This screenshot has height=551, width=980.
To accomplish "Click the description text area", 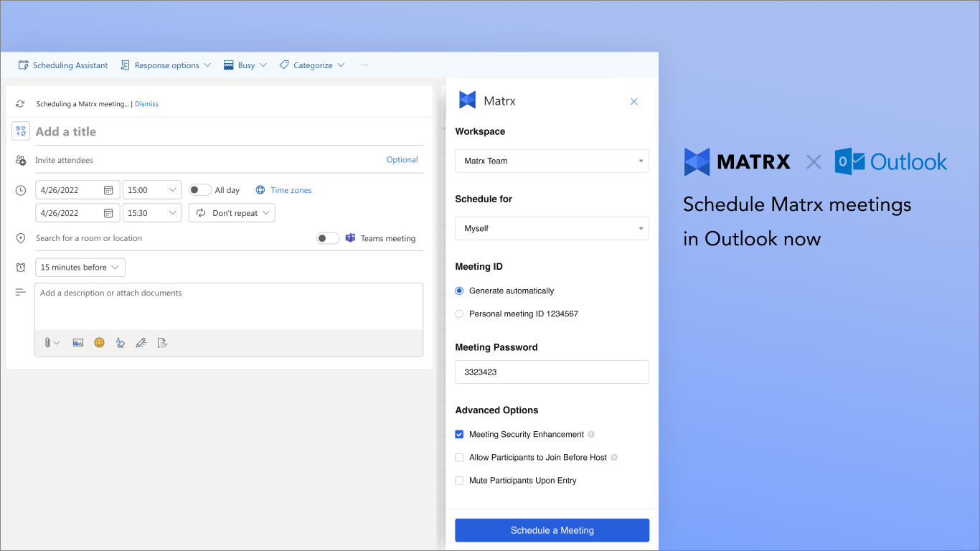I will pyautogui.click(x=229, y=307).
